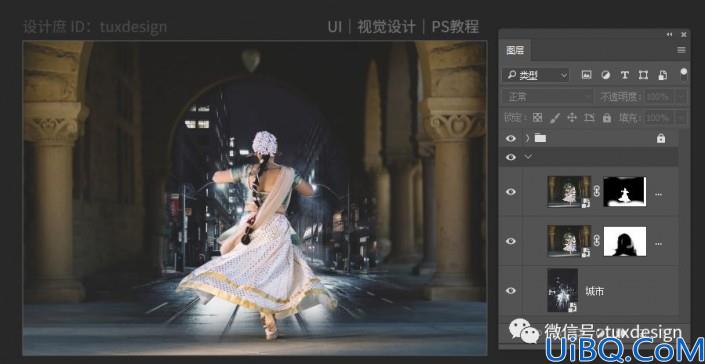The height and width of the screenshot is (364, 705).
Task: Filter layers by adjustment layer icon
Action: [606, 75]
